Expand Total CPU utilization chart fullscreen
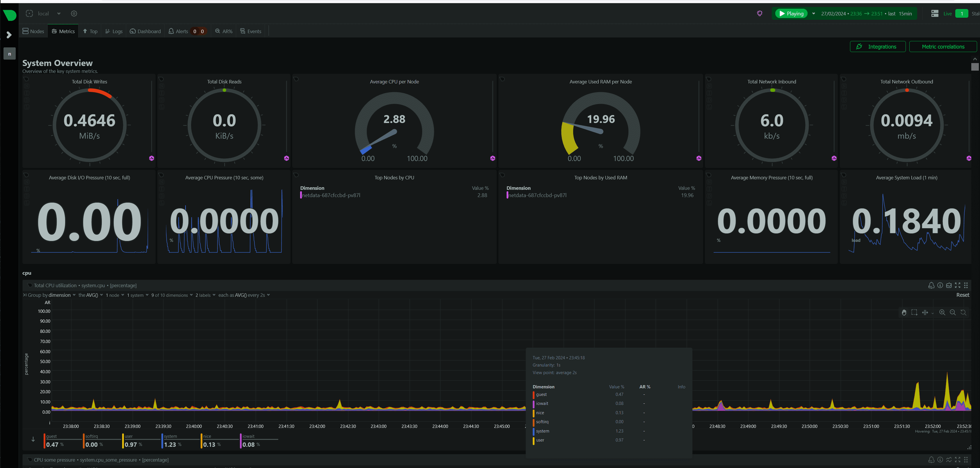 (x=958, y=285)
